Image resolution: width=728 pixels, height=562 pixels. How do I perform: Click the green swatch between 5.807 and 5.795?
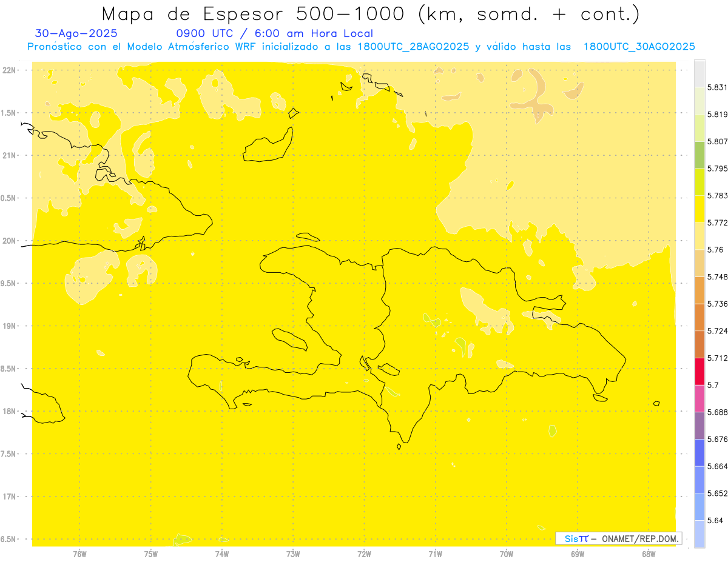(699, 155)
